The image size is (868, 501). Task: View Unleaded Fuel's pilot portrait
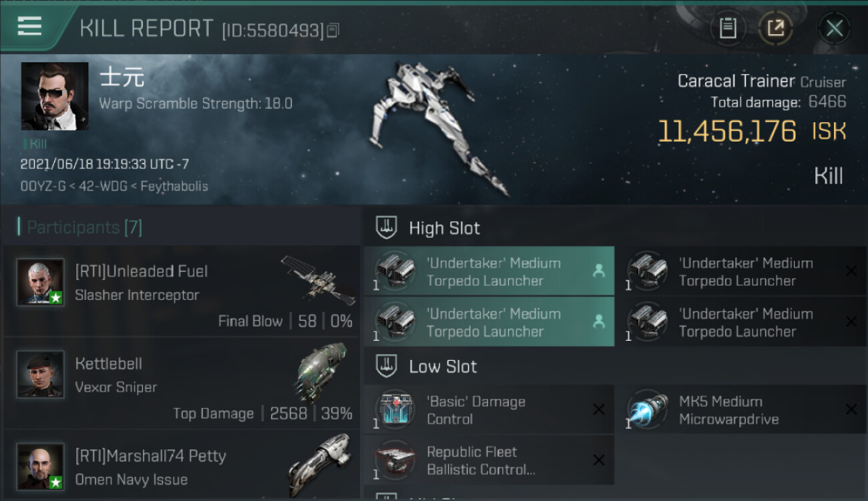41,283
